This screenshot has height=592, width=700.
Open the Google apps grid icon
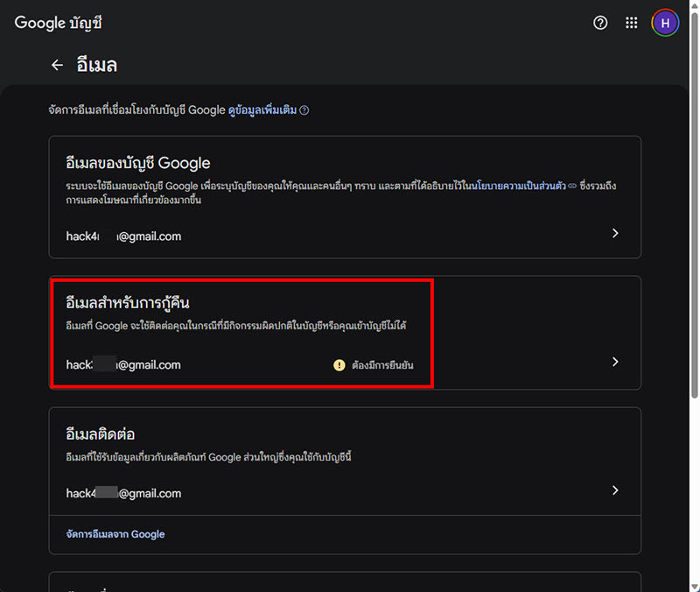[x=631, y=23]
